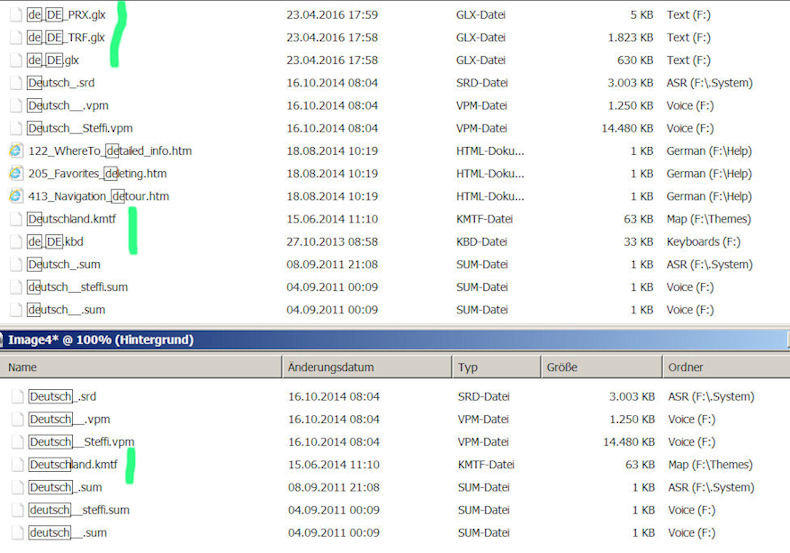Select Deutsch_.sum name in the upper list
The width and height of the screenshot is (790, 553).
[64, 264]
